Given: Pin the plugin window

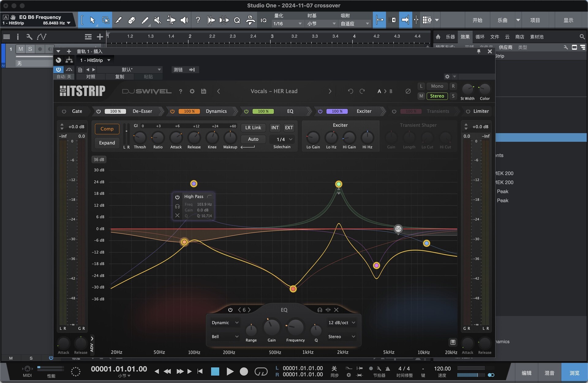Looking at the screenshot, I should pyautogui.click(x=479, y=51).
